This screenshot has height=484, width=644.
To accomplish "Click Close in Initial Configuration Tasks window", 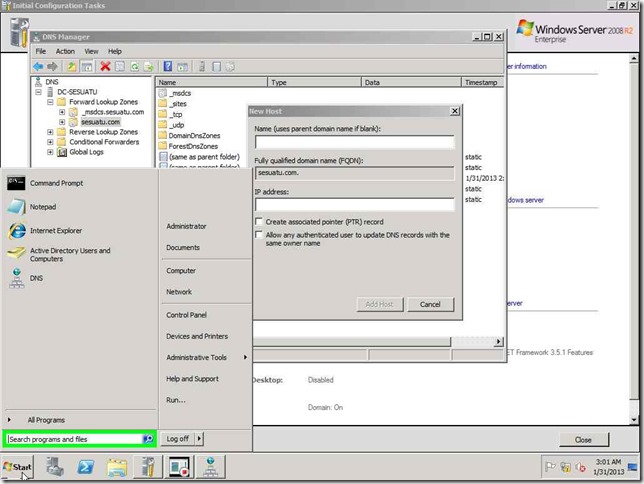I will coord(583,440).
